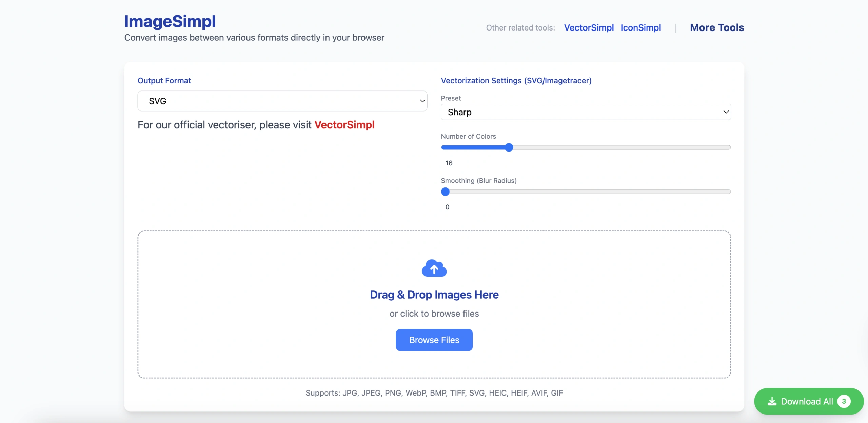Click the Output Format dropdown chevron arrow

[422, 101]
